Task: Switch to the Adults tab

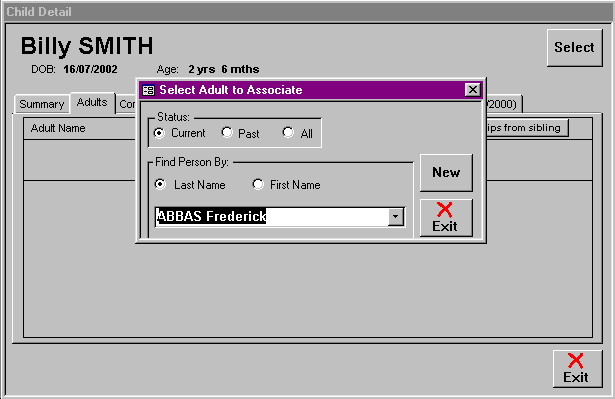Action: coord(92,103)
